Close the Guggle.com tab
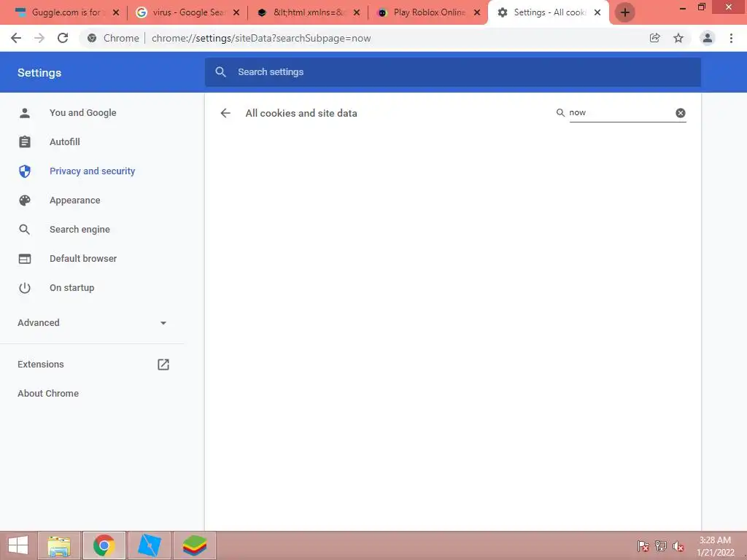The height and width of the screenshot is (560, 747). [116, 12]
